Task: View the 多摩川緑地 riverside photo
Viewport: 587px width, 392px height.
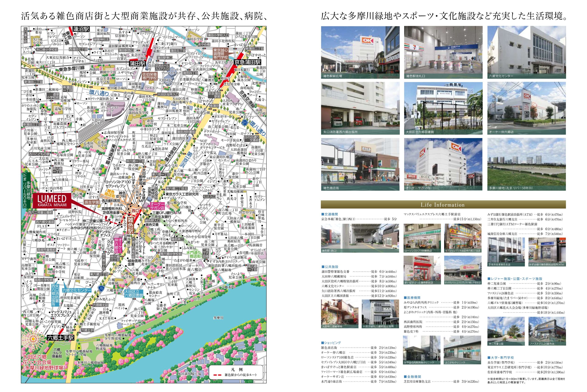Action: [x=526, y=164]
